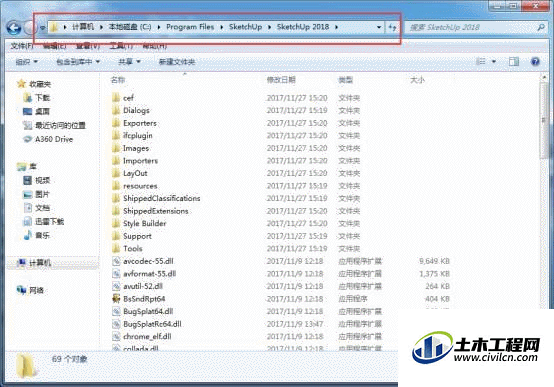The image size is (554, 387).
Task: Sort by the 大小 column header
Action: pyautogui.click(x=417, y=80)
